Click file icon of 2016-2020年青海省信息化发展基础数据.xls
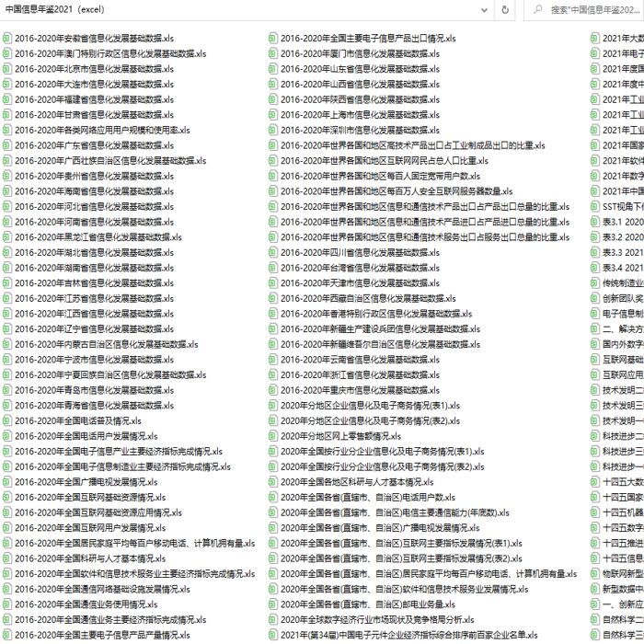 pos(7,406)
